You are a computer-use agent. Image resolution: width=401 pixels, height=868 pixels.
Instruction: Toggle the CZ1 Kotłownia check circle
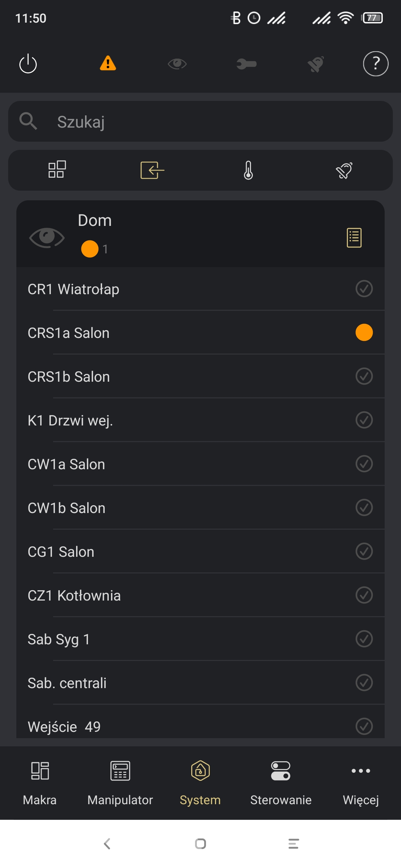364,595
